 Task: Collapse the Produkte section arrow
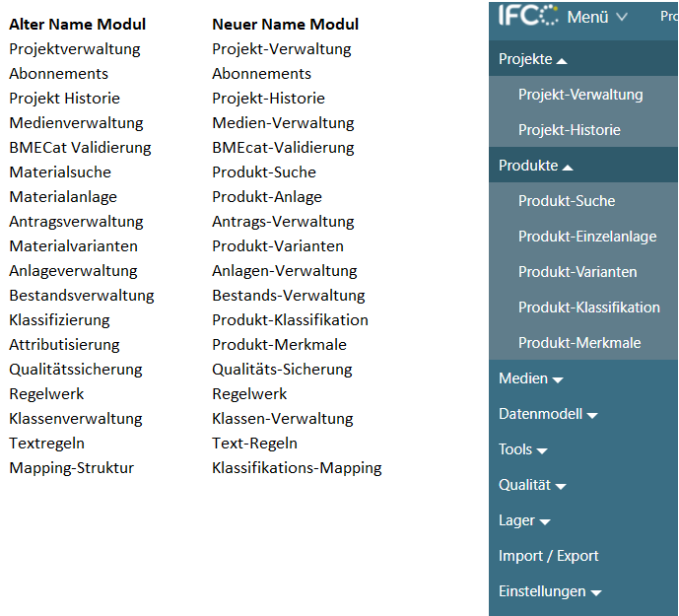point(568,168)
